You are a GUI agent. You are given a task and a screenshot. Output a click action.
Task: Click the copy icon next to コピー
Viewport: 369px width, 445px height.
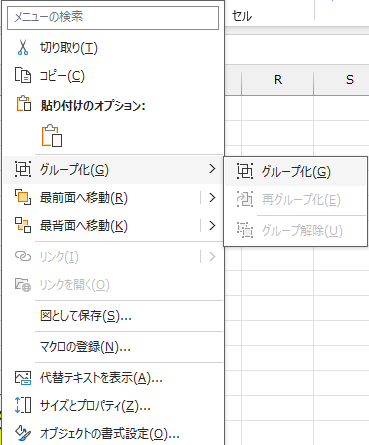[23, 75]
